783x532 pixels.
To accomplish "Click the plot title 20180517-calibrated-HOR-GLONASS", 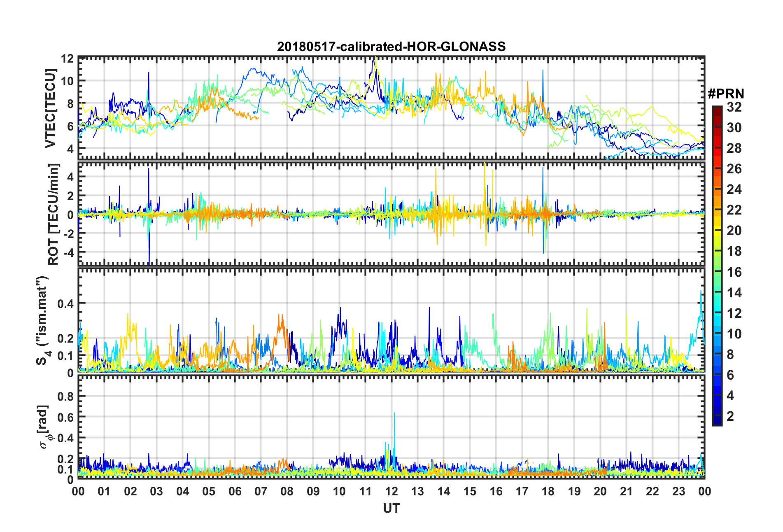I will (391, 47).
